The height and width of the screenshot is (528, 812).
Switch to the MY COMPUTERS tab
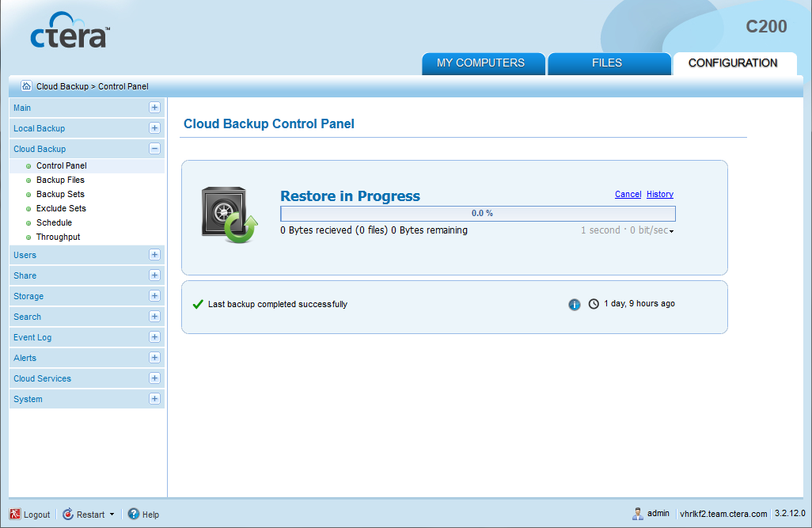point(483,63)
